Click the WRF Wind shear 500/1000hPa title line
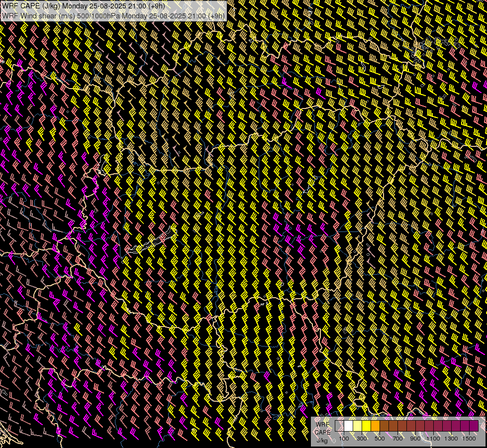487x448 pixels. coord(113,15)
